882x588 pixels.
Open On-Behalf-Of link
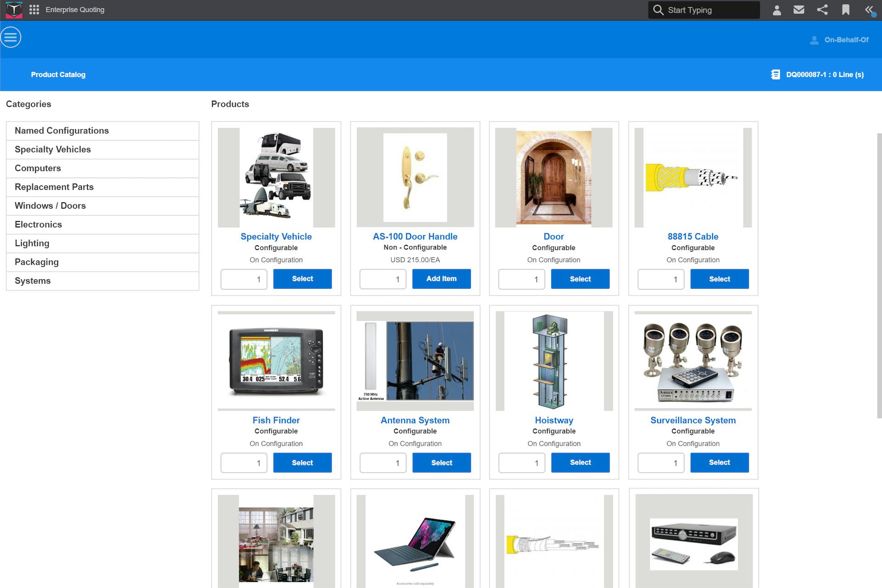tap(846, 40)
